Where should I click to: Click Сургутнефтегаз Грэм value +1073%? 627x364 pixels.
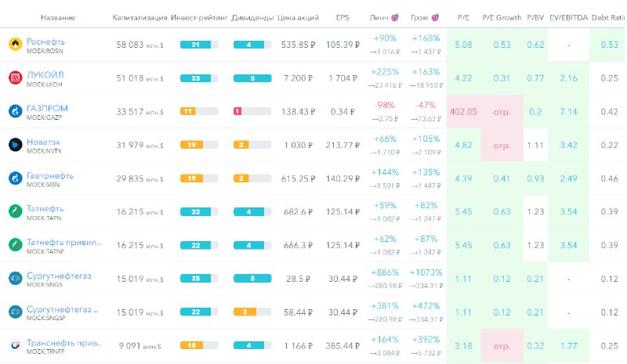pos(426,272)
